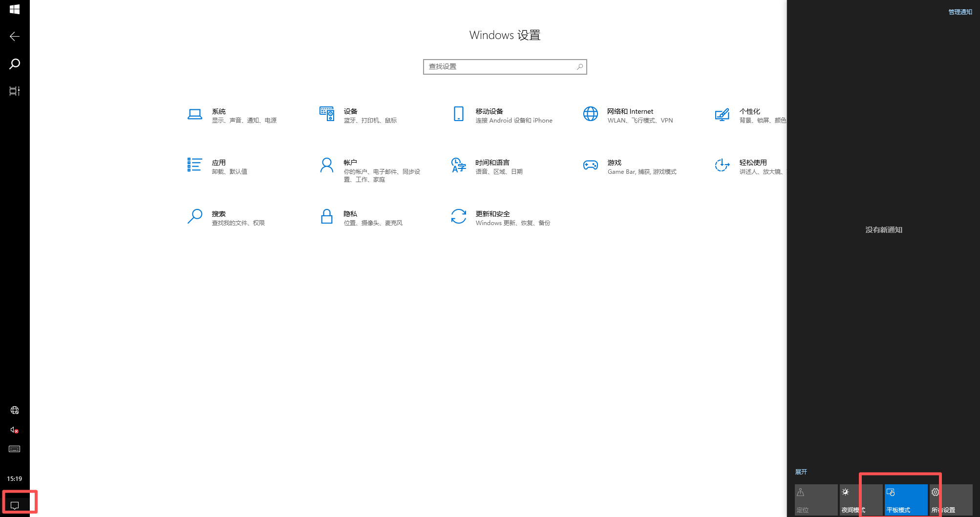Click text 卸载、默认值
Viewport: 980px width, 517px height.
pyautogui.click(x=230, y=172)
